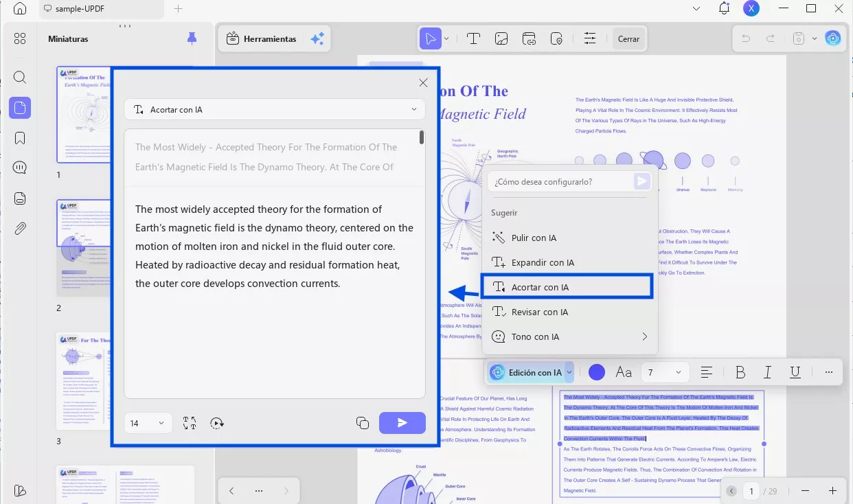Click the ¿Cómo desea configurarlo? input field
853x504 pixels.
point(560,181)
